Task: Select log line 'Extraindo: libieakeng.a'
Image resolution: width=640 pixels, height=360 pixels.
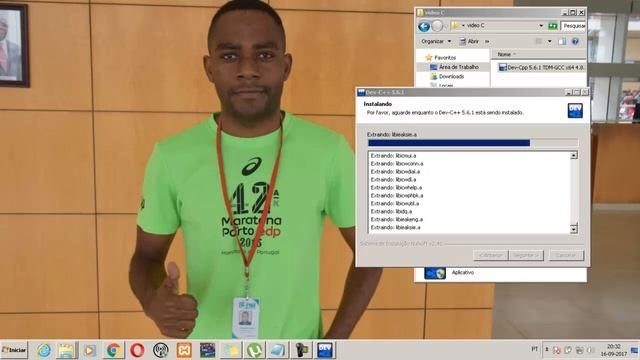Action: pyautogui.click(x=397, y=219)
